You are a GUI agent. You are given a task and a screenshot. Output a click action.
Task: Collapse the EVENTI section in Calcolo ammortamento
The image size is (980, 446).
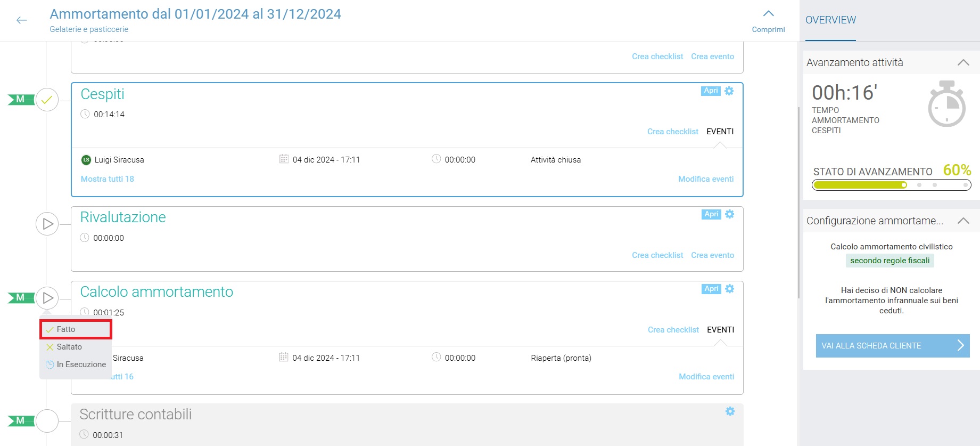pos(721,330)
